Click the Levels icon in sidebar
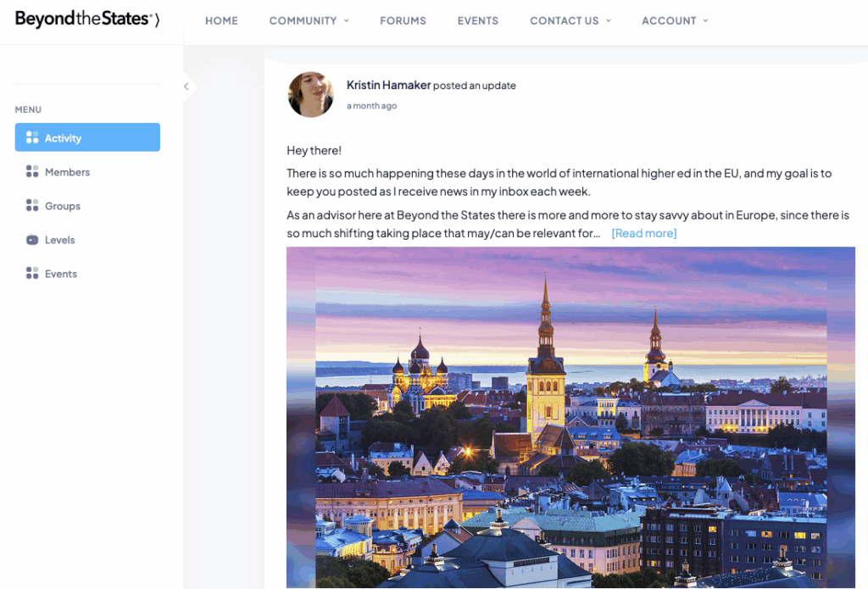The image size is (868, 589). (32, 240)
